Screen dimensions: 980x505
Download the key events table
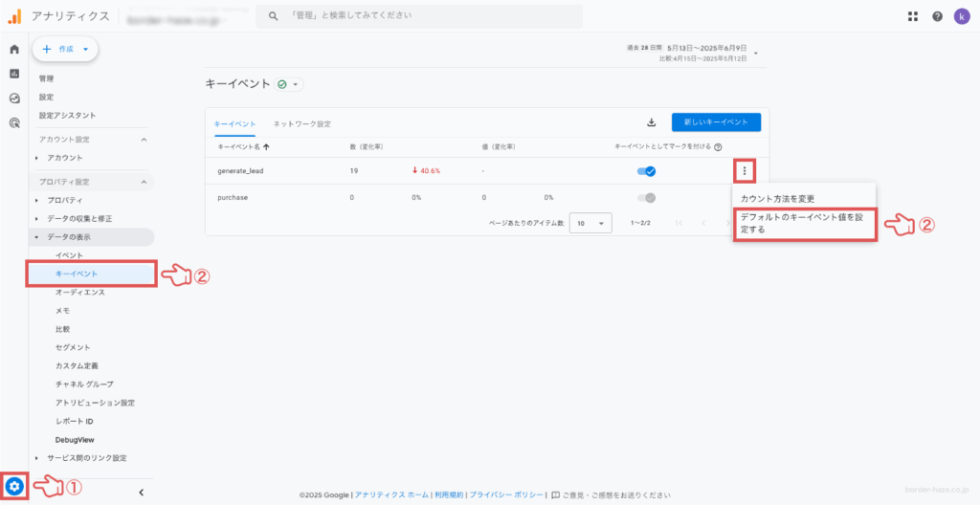[x=651, y=122]
